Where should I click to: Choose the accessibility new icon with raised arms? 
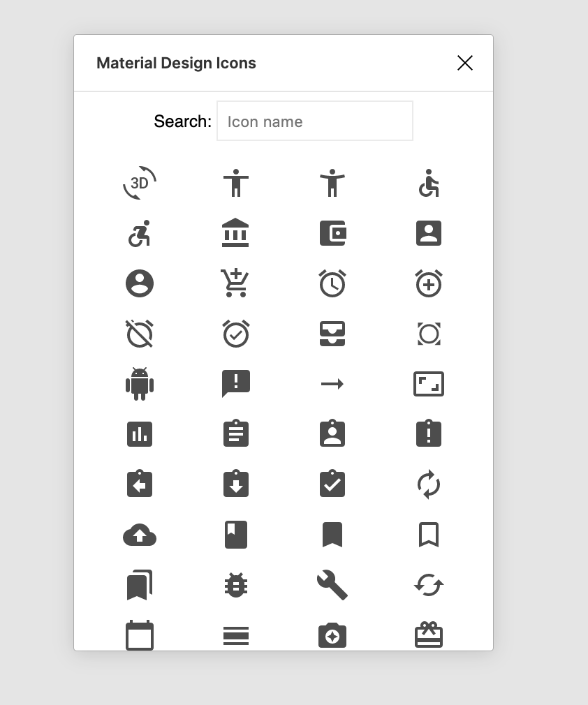point(332,183)
